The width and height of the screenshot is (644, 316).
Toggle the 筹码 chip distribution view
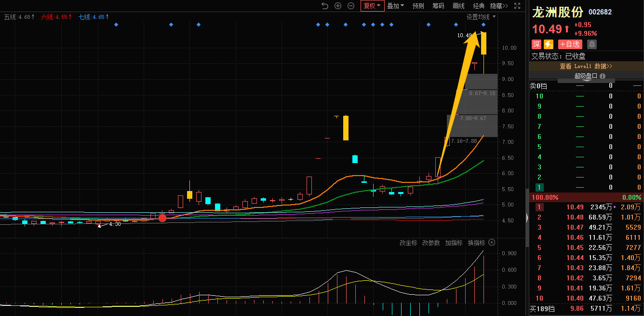coord(438,6)
